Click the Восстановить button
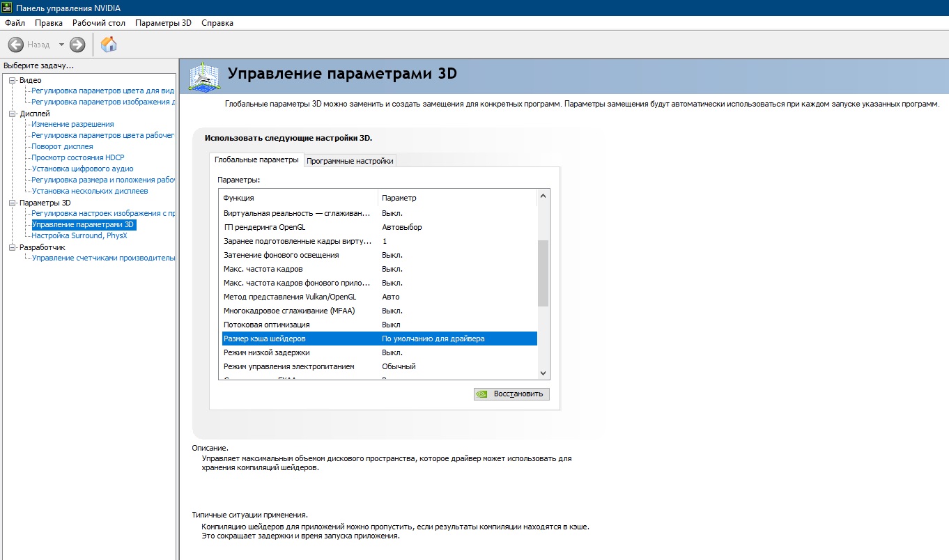The width and height of the screenshot is (949, 560). (511, 394)
